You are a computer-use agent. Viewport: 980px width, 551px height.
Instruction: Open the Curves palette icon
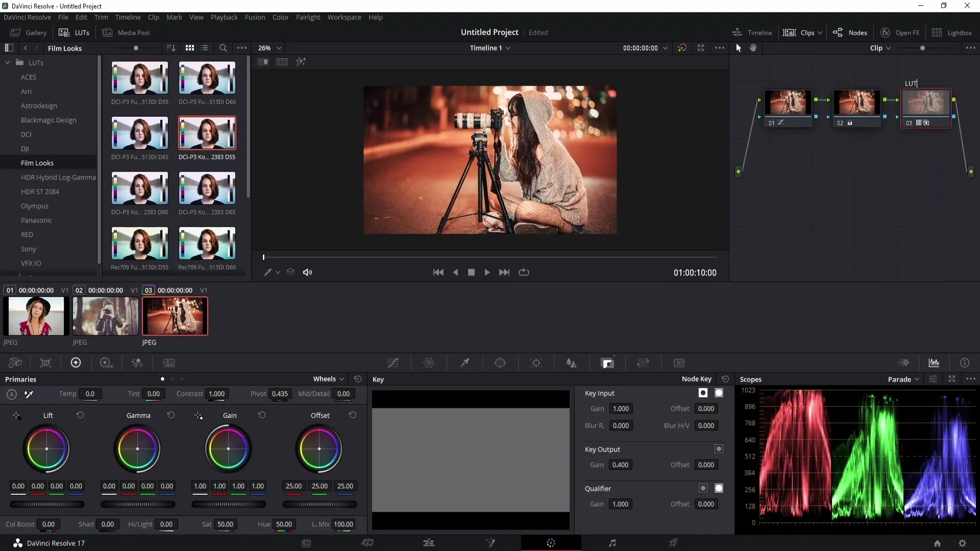point(393,363)
